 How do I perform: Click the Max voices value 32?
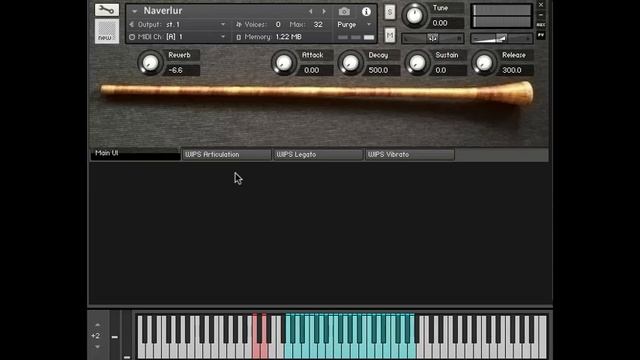tap(318, 24)
